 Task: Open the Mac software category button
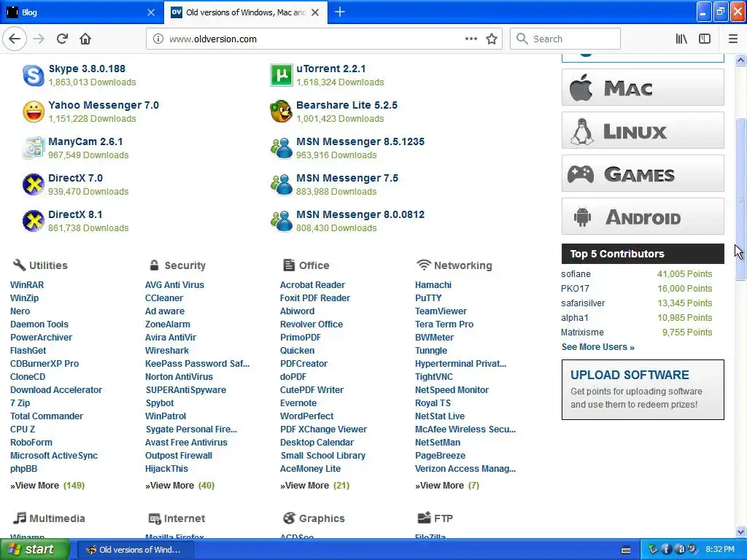tap(643, 87)
